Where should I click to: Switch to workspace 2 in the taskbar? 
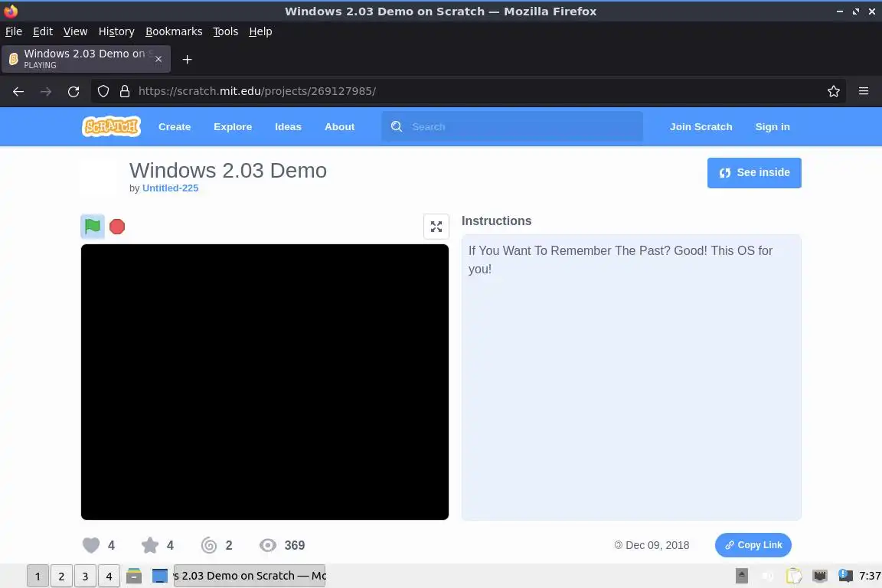tap(61, 576)
